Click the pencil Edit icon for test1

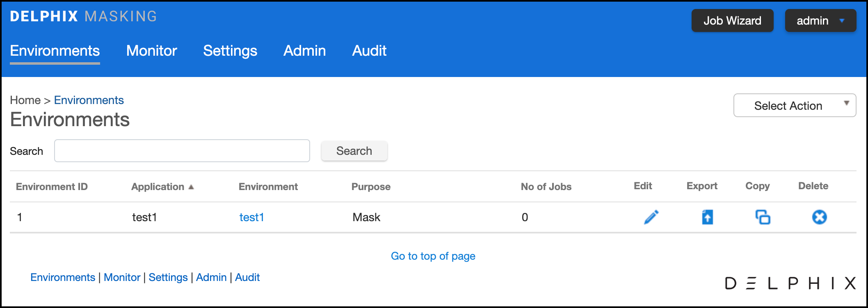[651, 217]
